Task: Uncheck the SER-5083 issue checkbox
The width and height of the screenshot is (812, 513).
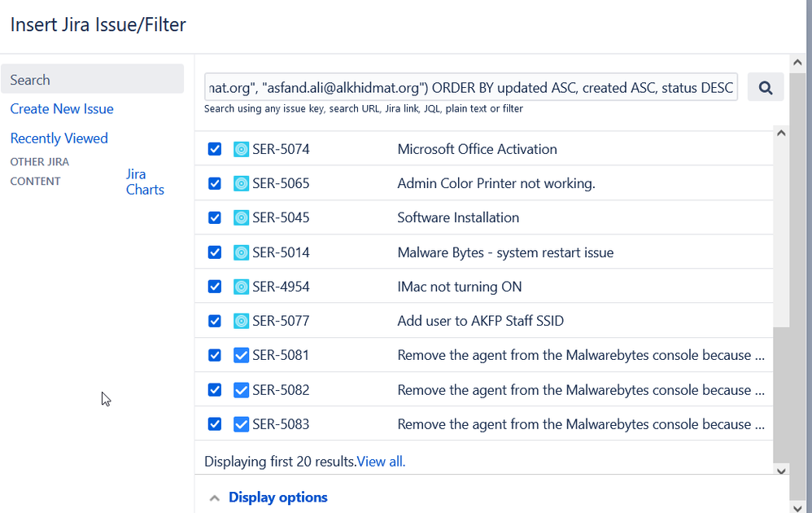Action: 215,424
